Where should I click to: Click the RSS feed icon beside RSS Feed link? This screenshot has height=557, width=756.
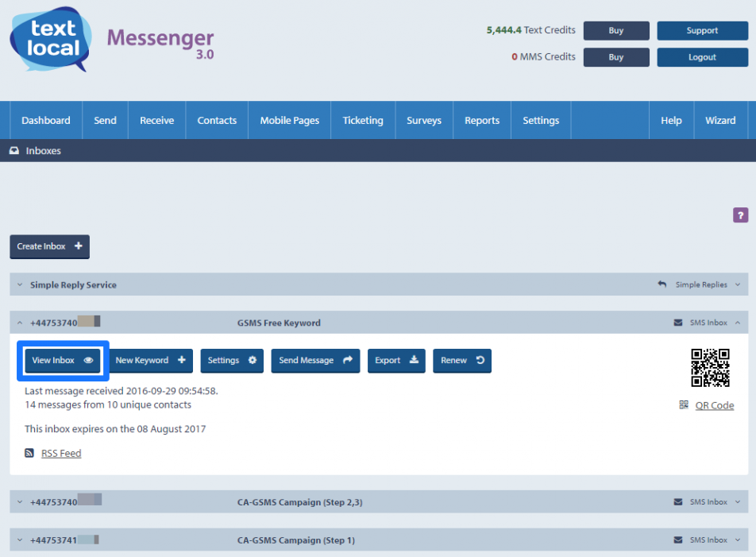[29, 453]
